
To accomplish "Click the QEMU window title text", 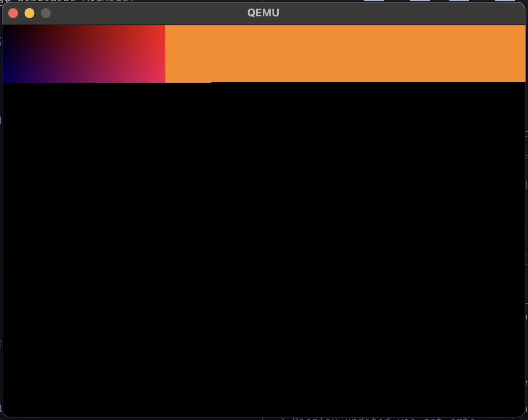I will 262,12.
